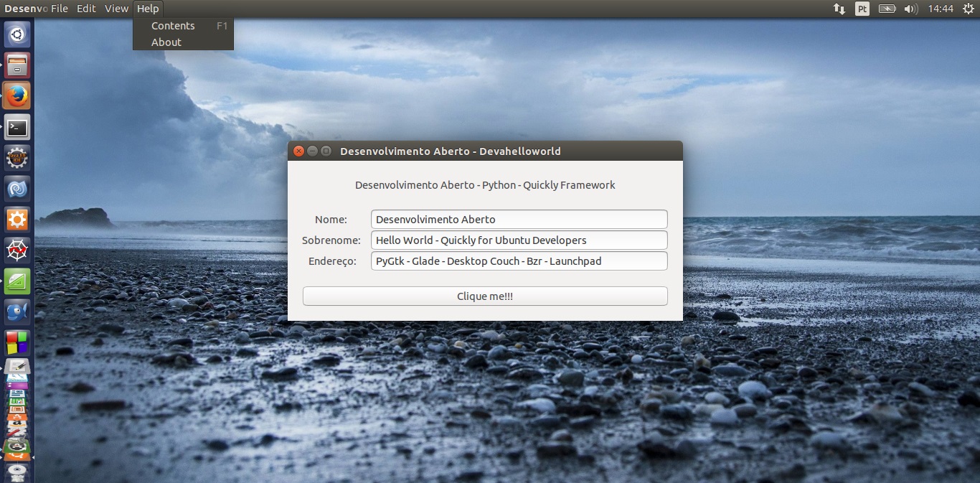The image size is (980, 483).
Task: Open the Terminal from the launcher
Action: click(x=17, y=127)
